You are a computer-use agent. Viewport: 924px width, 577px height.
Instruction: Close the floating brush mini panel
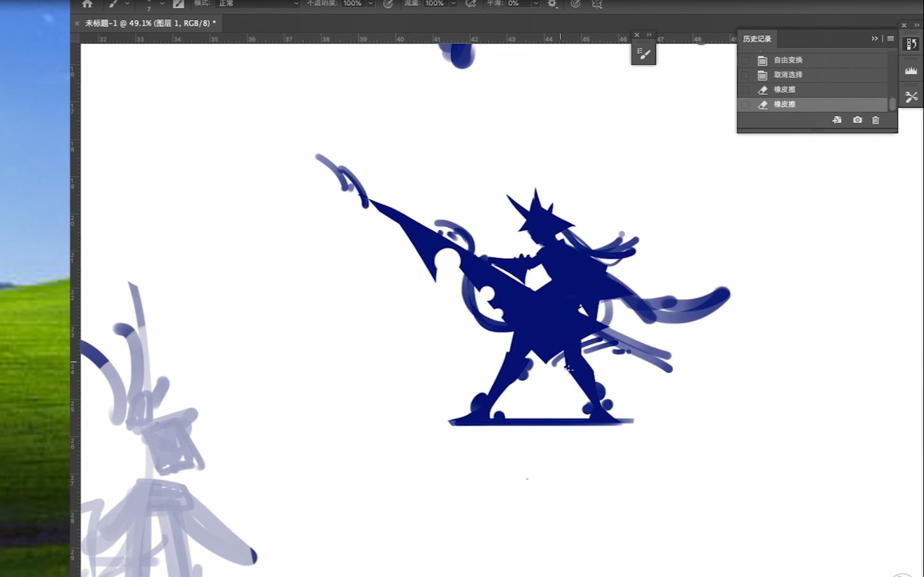tap(637, 35)
